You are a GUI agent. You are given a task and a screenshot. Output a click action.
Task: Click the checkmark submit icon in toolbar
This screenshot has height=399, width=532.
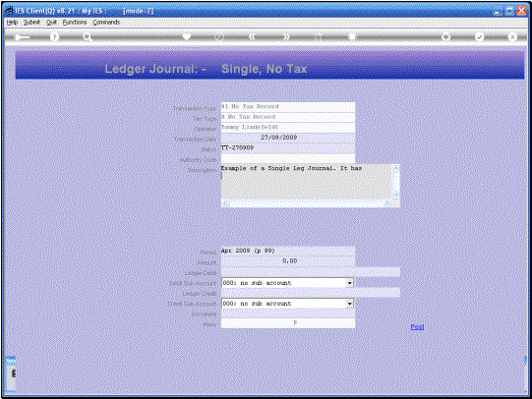pos(480,36)
